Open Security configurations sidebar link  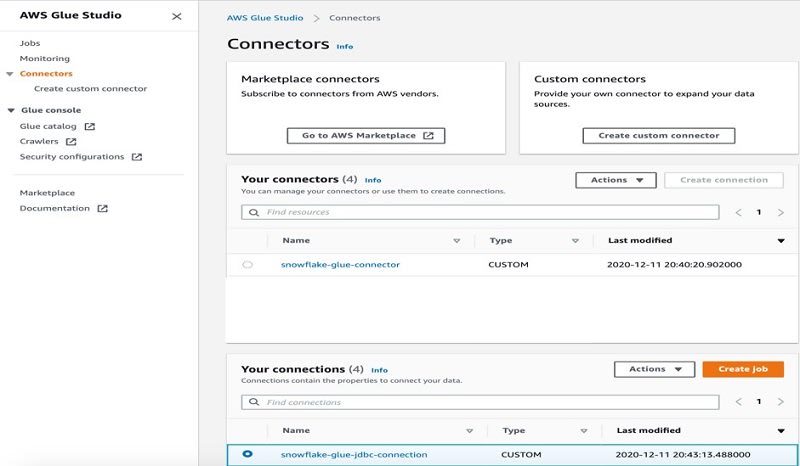point(72,157)
